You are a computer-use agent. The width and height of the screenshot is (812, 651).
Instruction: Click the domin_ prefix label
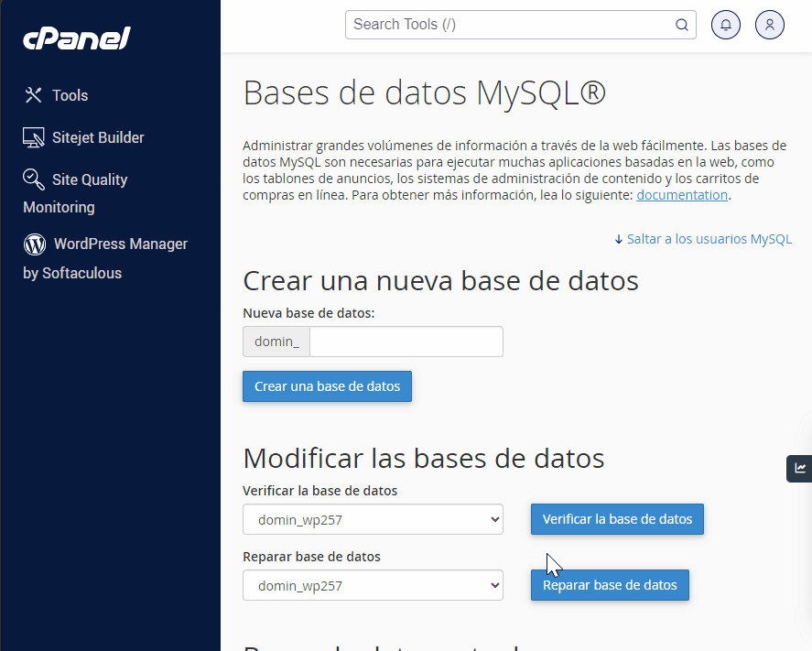pos(276,342)
